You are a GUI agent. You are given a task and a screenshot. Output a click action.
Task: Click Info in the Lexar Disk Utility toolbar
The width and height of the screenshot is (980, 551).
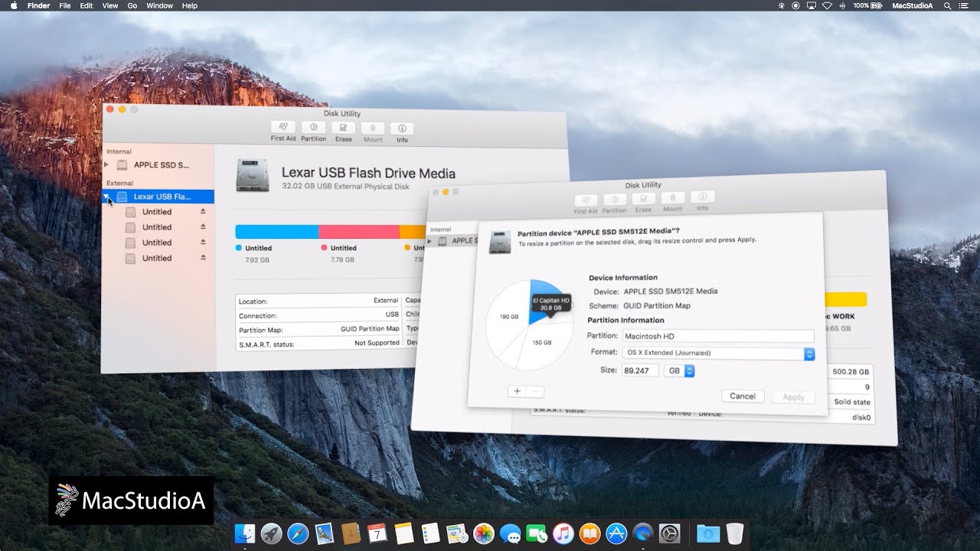pos(402,132)
